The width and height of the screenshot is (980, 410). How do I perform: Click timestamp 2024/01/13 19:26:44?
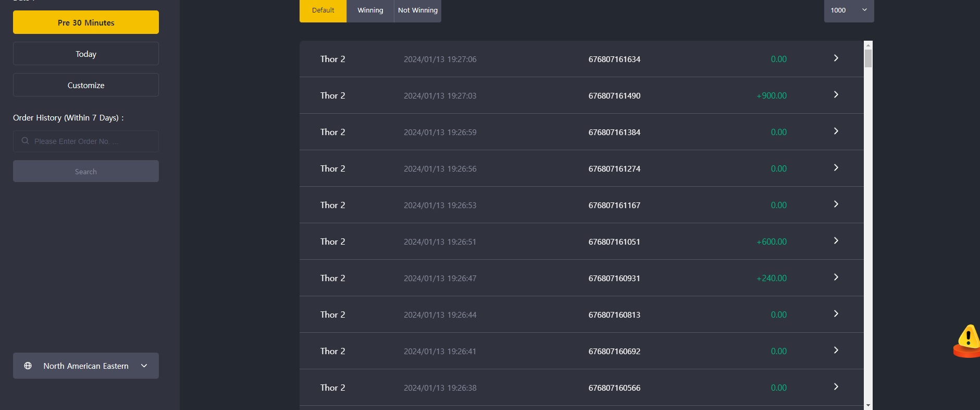coord(440,315)
